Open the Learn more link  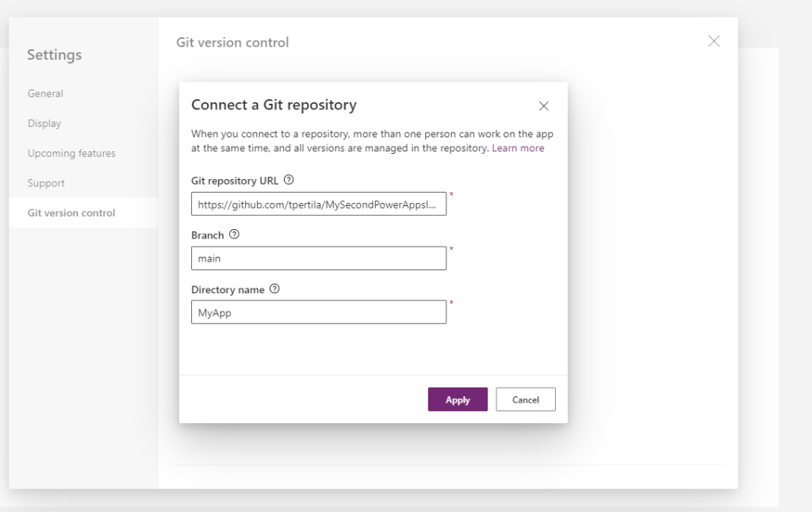[x=518, y=148]
